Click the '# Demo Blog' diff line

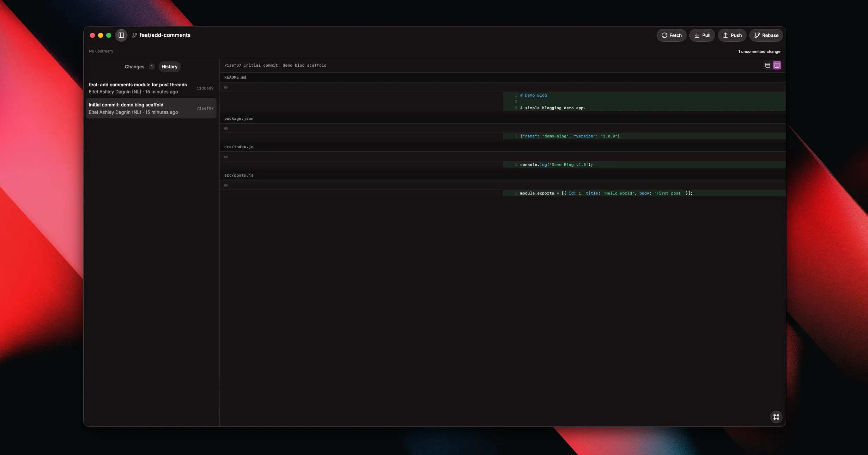(x=644, y=95)
